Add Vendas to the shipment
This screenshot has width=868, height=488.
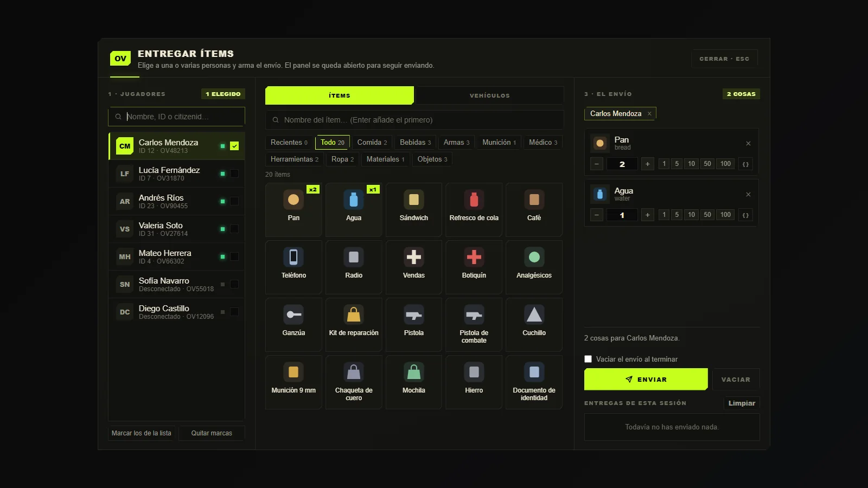point(414,267)
